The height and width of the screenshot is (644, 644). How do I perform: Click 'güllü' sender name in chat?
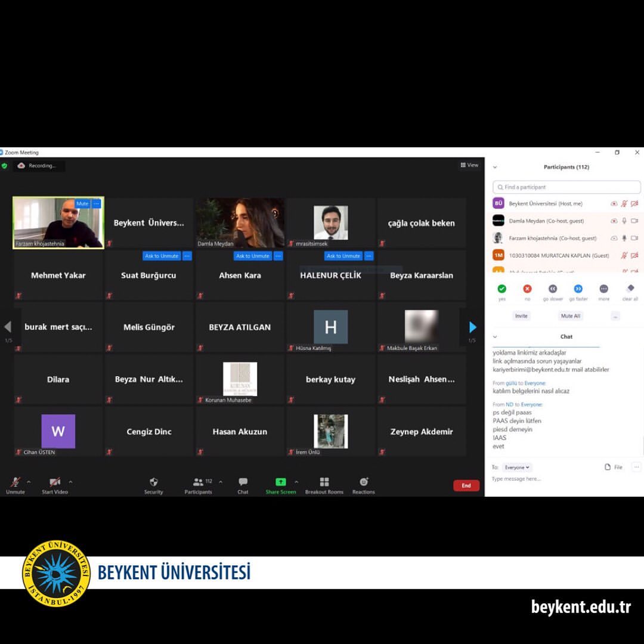pyautogui.click(x=512, y=383)
